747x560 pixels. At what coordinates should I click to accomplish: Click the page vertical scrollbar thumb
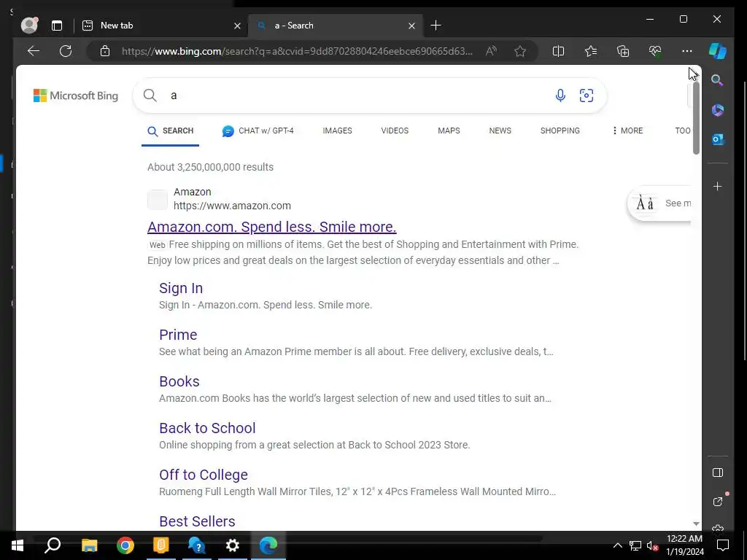[x=696, y=118]
